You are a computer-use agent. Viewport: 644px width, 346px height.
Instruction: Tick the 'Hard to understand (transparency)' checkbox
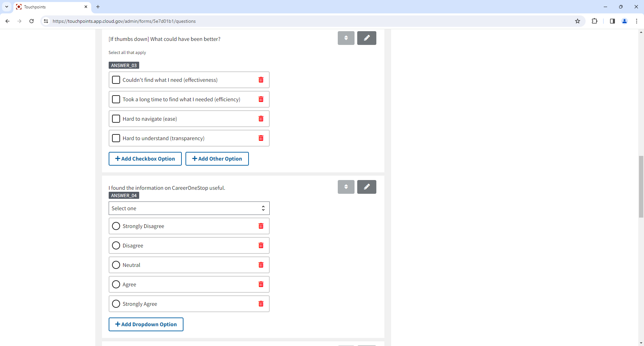point(116,138)
